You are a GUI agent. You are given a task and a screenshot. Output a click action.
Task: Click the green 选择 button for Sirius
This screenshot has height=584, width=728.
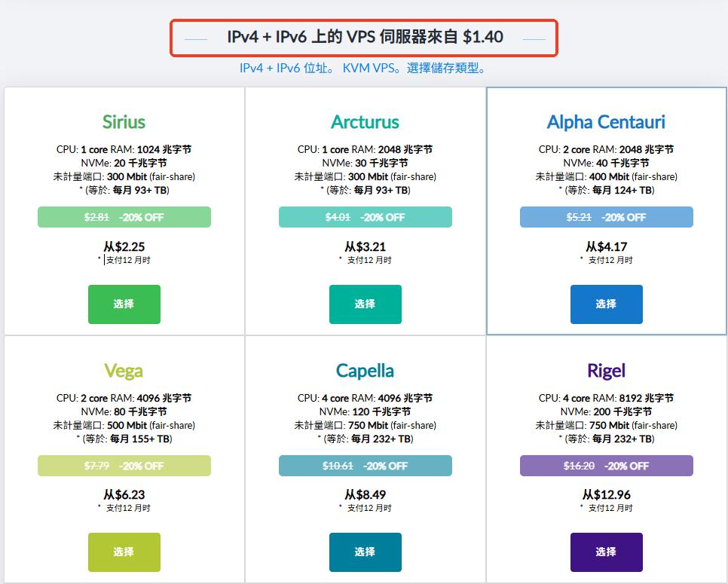(124, 304)
